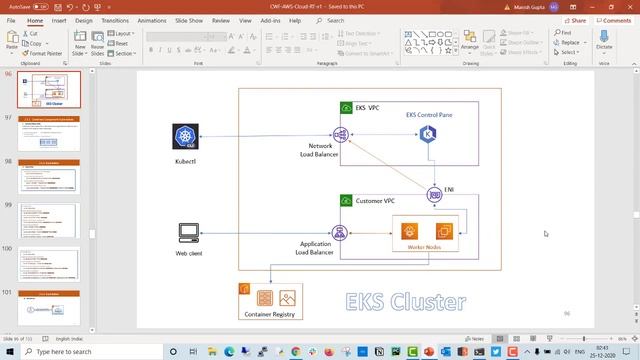Screen dimensions: 640x360
Task: Click the Container Registry label
Action: pyautogui.click(x=269, y=314)
